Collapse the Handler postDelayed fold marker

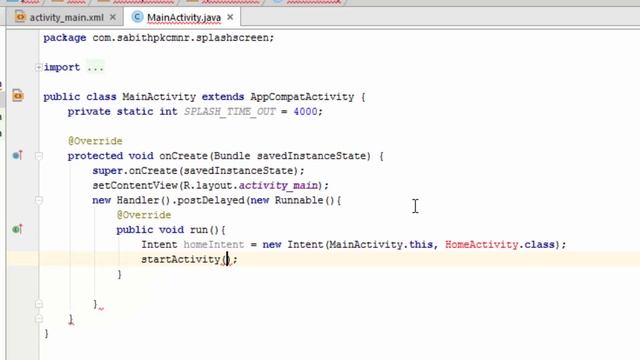tap(39, 200)
